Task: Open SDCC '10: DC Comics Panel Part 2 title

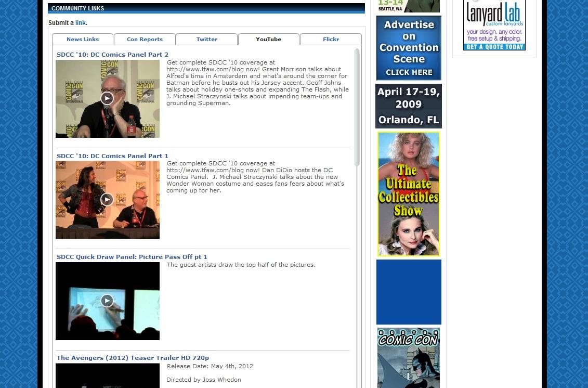Action: tap(112, 55)
